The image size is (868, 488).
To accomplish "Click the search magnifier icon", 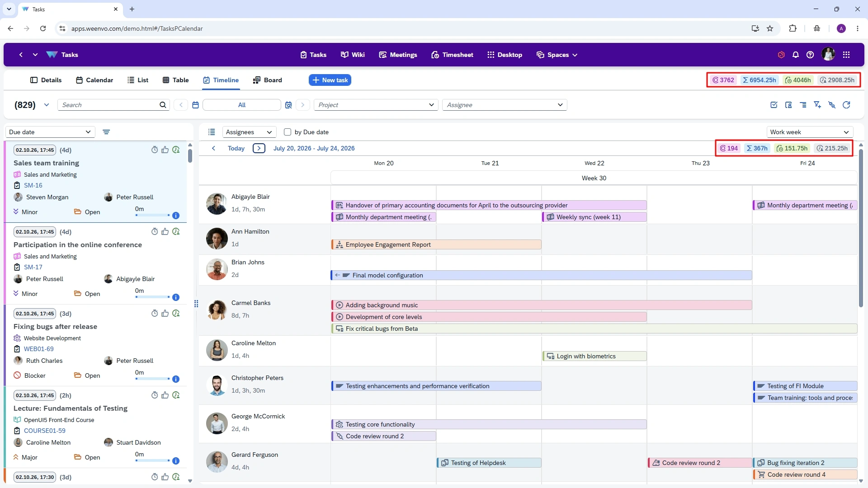I will coord(163,105).
